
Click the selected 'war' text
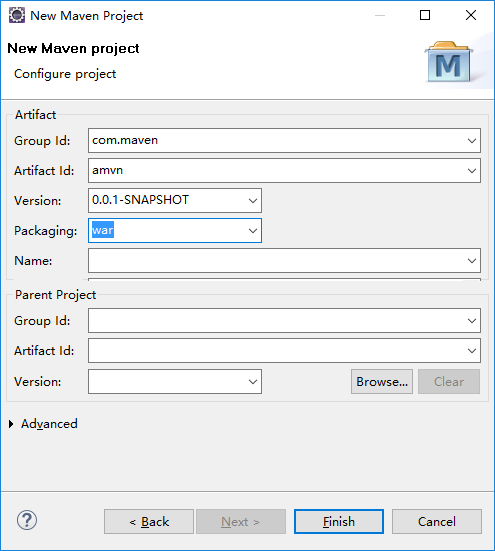pyautogui.click(x=103, y=230)
